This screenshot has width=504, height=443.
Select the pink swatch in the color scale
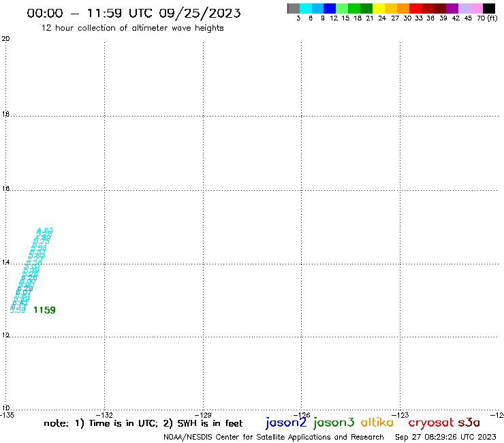tap(477, 9)
